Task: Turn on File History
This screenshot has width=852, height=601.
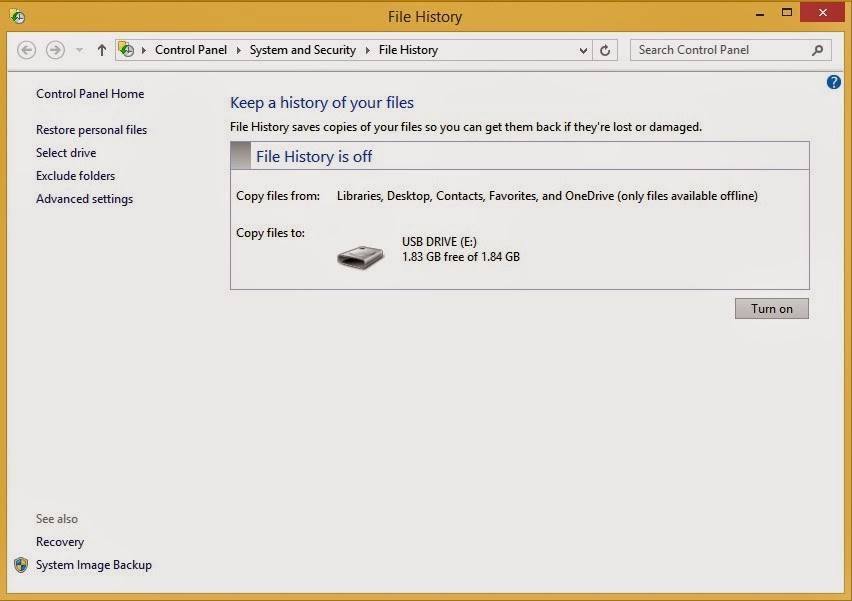Action: point(771,308)
